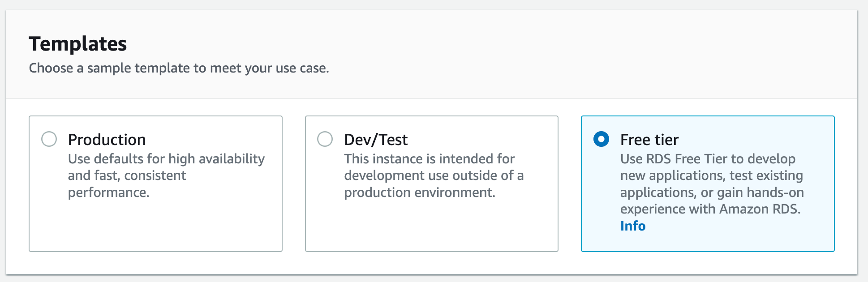Open the Info link in Free tier card
Viewport: 868px width, 282px height.
pyautogui.click(x=632, y=226)
